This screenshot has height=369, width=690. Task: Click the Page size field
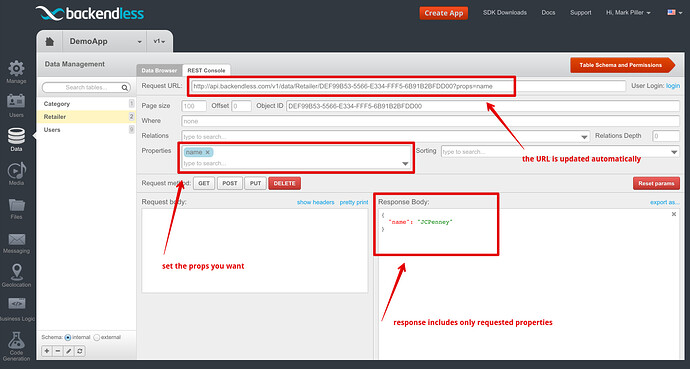point(194,106)
